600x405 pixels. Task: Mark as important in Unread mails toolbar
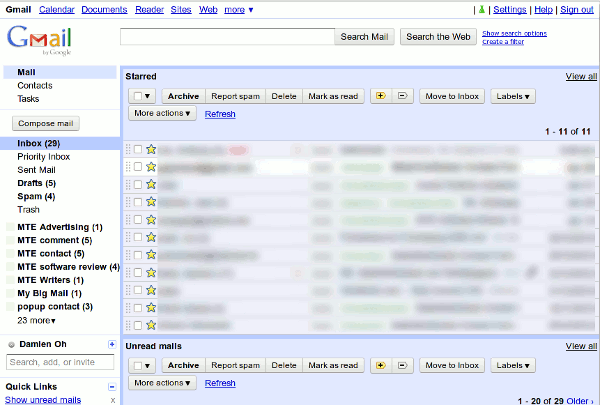coord(381,365)
